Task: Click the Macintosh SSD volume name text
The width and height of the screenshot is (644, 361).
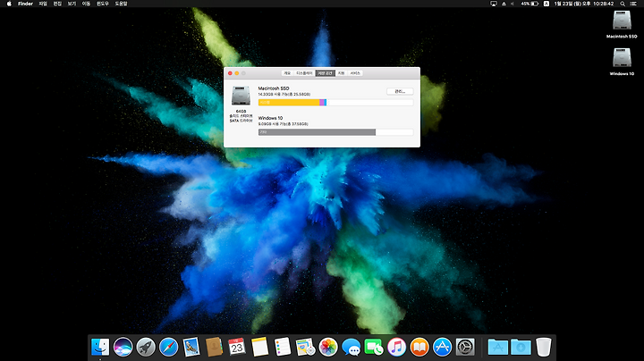Action: point(274,88)
